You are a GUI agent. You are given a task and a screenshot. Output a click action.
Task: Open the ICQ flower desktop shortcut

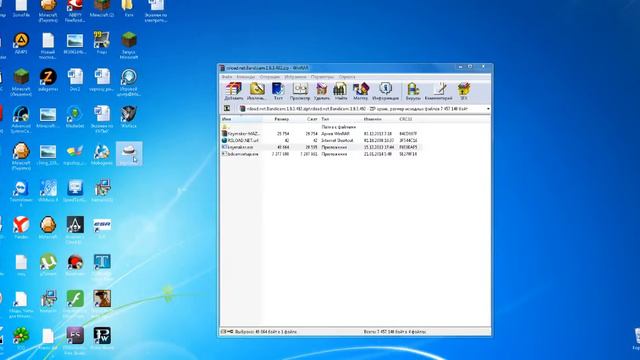[21, 339]
